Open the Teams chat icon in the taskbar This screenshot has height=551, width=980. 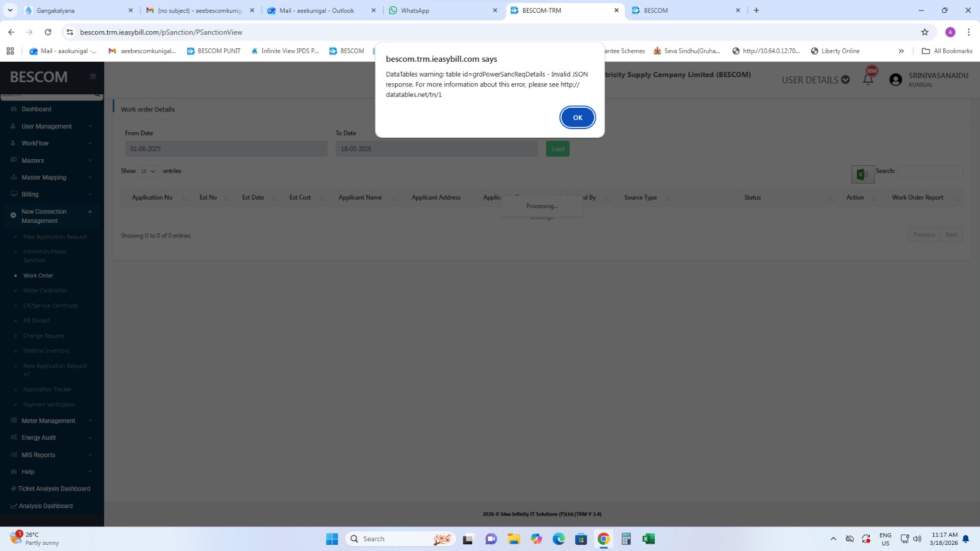pos(491,539)
